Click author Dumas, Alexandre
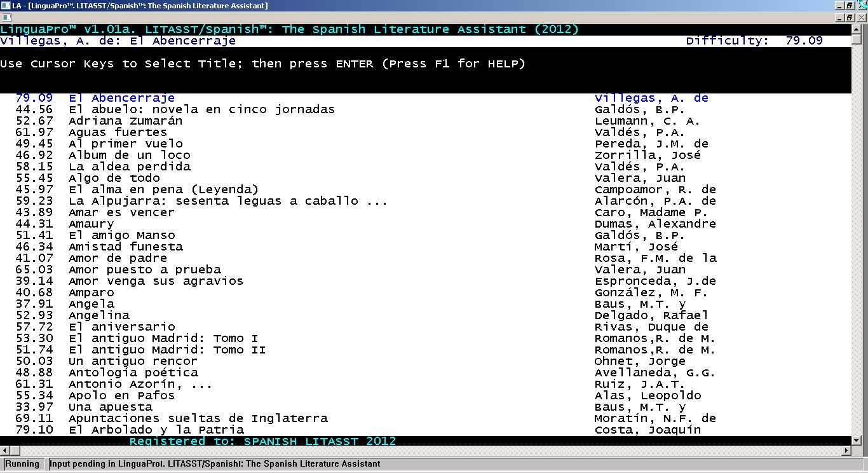 pos(655,224)
